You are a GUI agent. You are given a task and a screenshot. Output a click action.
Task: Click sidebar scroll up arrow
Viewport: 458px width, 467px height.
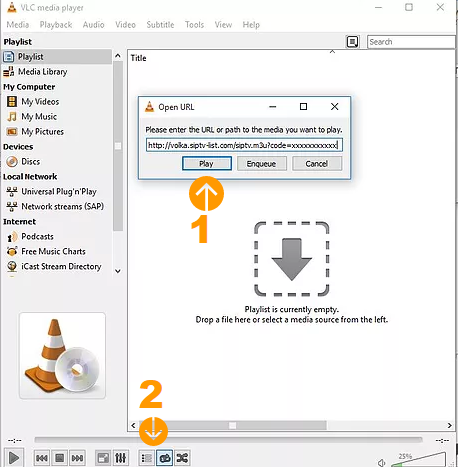click(118, 56)
